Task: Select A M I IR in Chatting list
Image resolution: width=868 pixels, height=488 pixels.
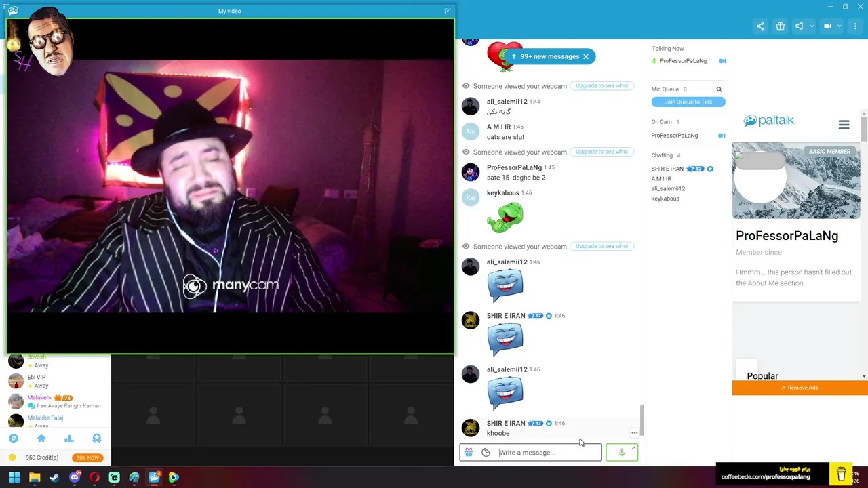Action: click(x=661, y=179)
